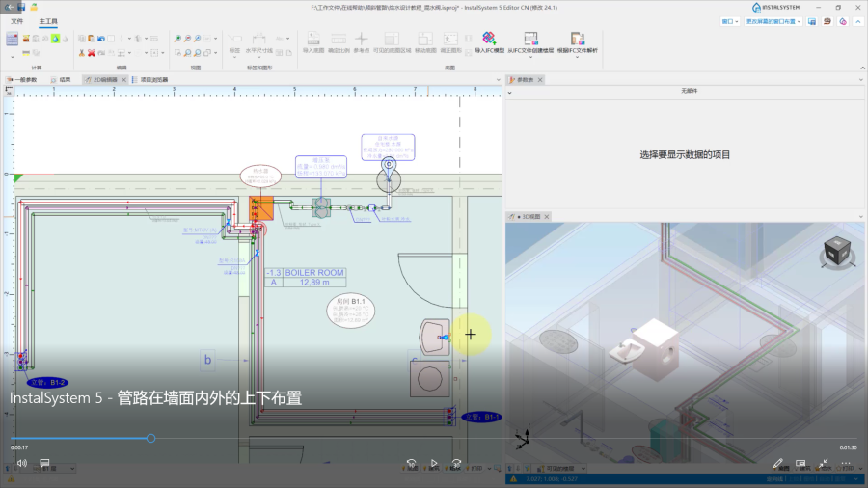Viewport: 868px width, 488px height.
Task: Skip the video forward
Action: pyautogui.click(x=456, y=463)
